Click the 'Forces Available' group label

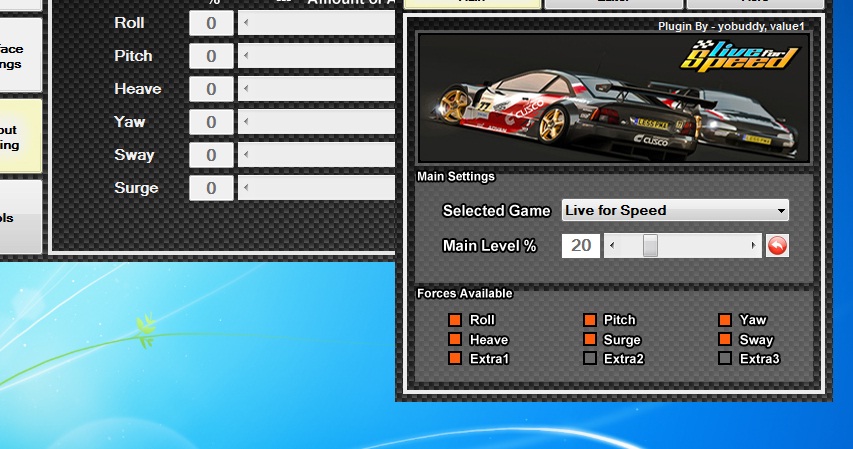coord(465,293)
